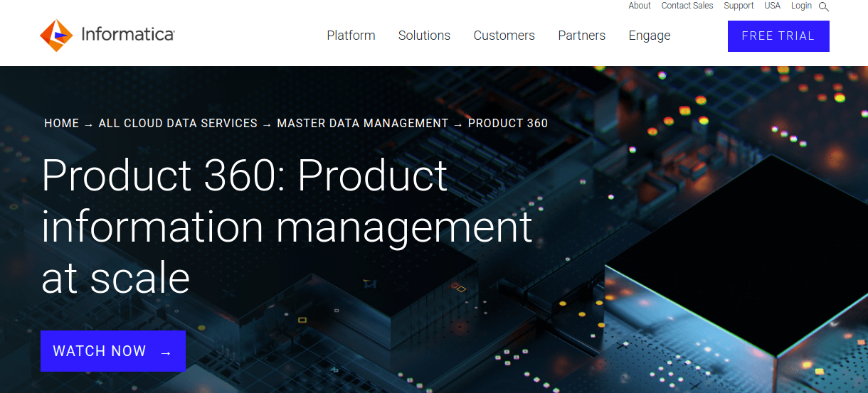Open MASTER DATA MANAGEMENT breadcrumb
Image resolution: width=868 pixels, height=393 pixels.
pyautogui.click(x=363, y=123)
